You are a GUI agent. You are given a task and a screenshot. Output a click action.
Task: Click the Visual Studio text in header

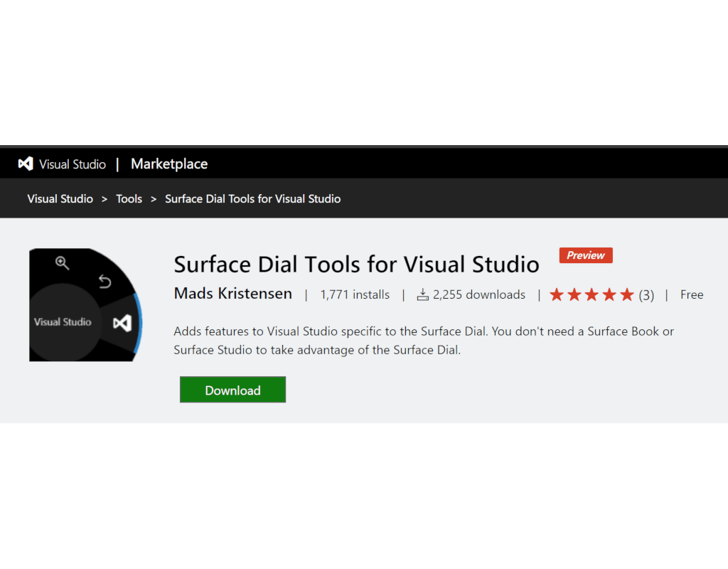[73, 164]
